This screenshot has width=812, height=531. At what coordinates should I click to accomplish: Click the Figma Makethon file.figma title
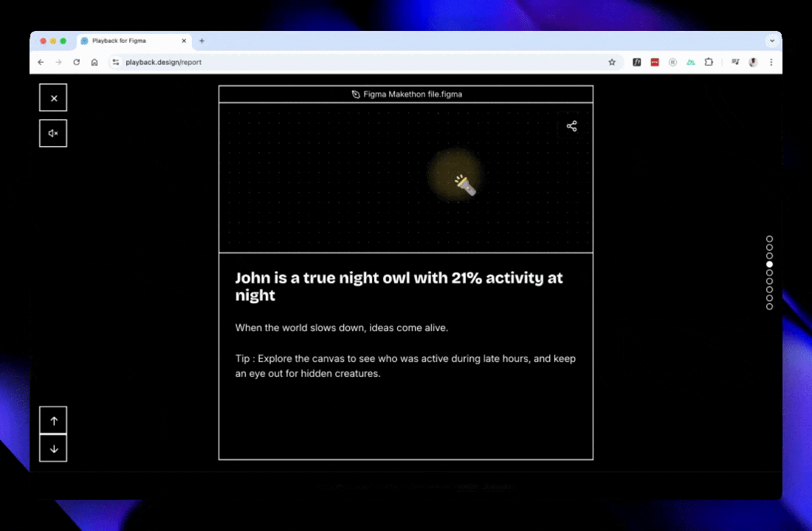pos(406,94)
